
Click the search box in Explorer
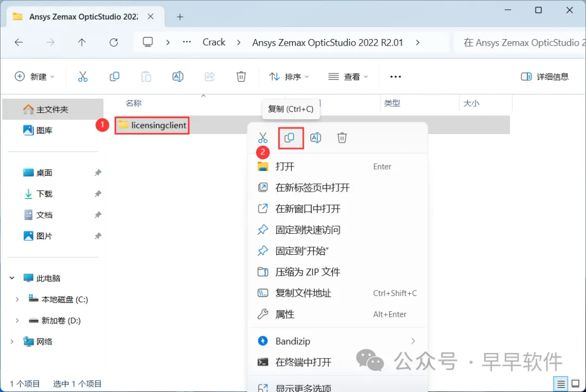519,42
